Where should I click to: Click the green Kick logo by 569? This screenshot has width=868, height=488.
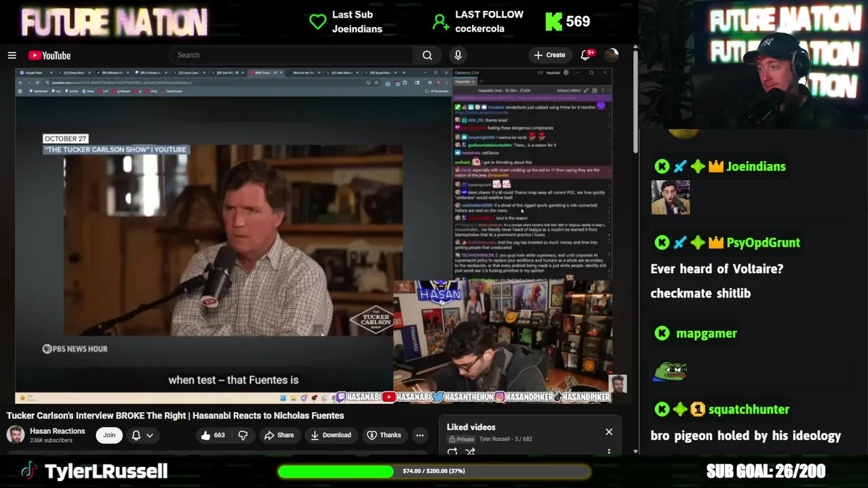tap(553, 22)
